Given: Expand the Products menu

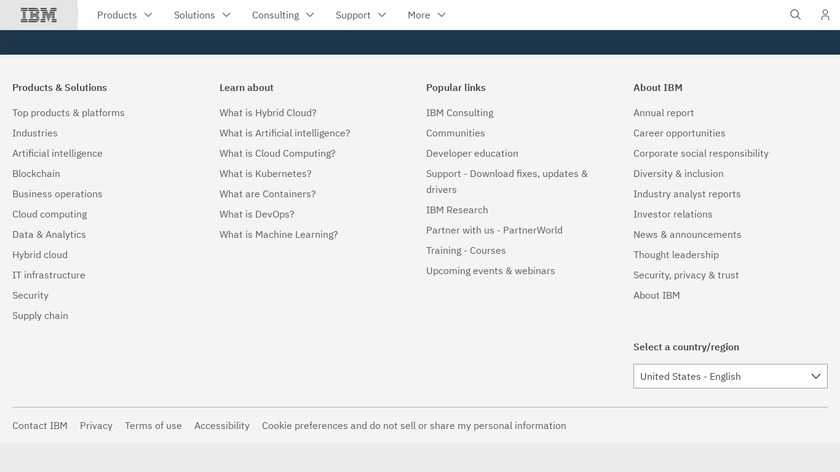Looking at the screenshot, I should click(x=125, y=15).
